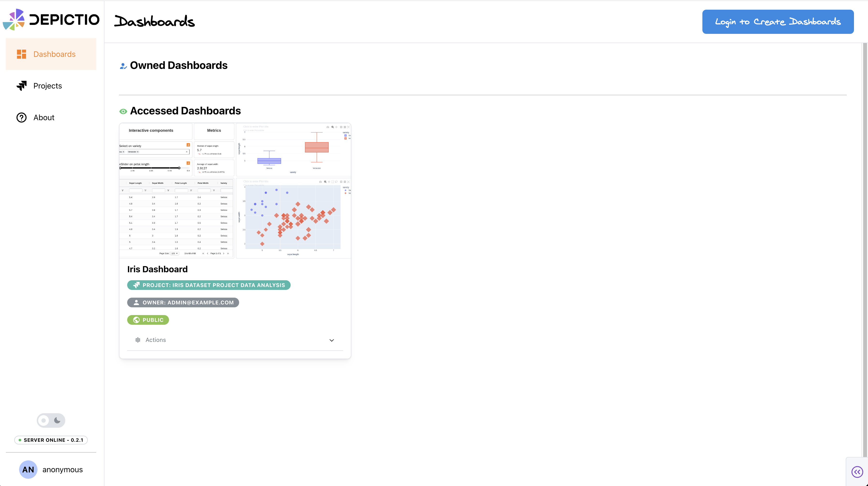This screenshot has width=868, height=486.
Task: Open the Iris Dashboard thumbnail preview
Action: tap(235, 191)
